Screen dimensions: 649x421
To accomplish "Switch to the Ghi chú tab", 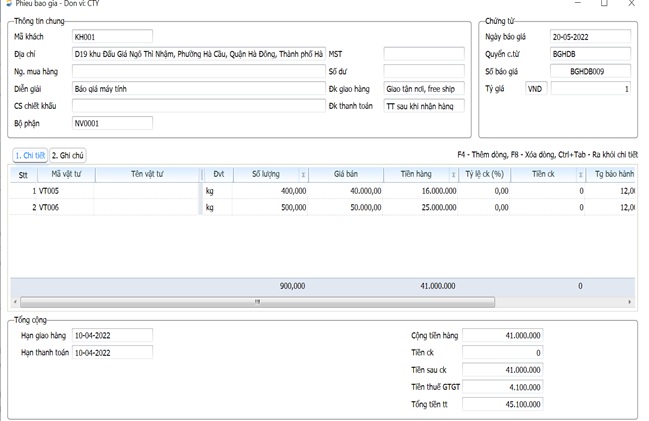I will 68,156.
